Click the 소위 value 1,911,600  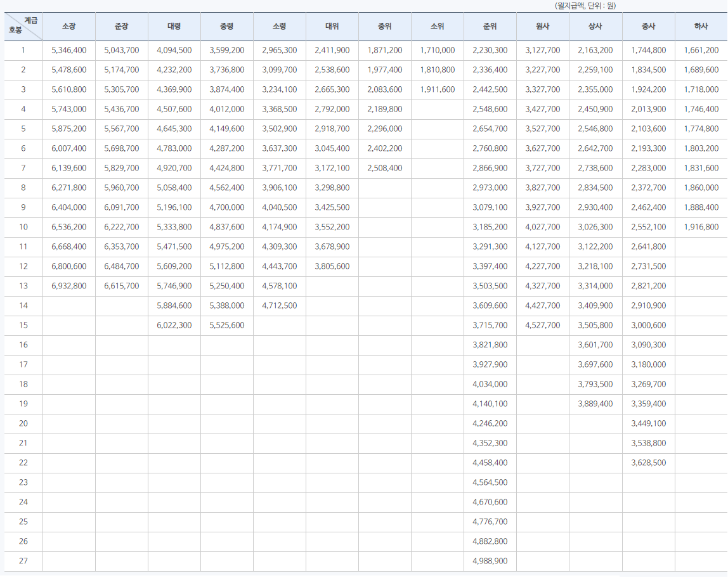tap(438, 89)
